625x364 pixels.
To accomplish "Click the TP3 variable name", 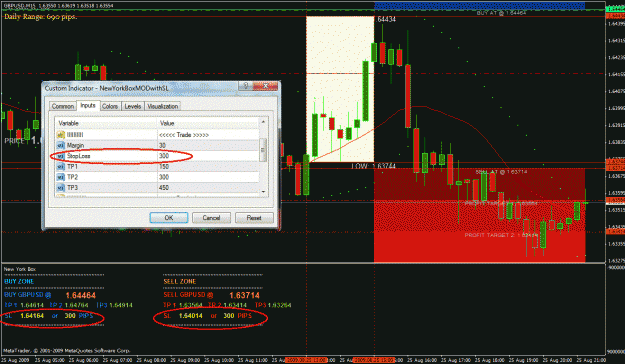I will click(x=72, y=188).
